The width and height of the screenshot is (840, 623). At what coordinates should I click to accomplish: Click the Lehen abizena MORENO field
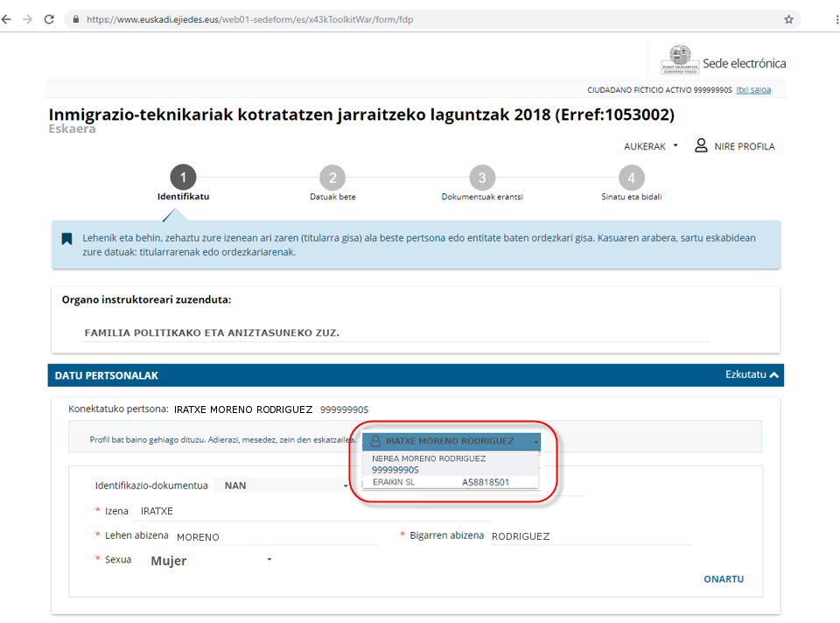click(x=276, y=536)
